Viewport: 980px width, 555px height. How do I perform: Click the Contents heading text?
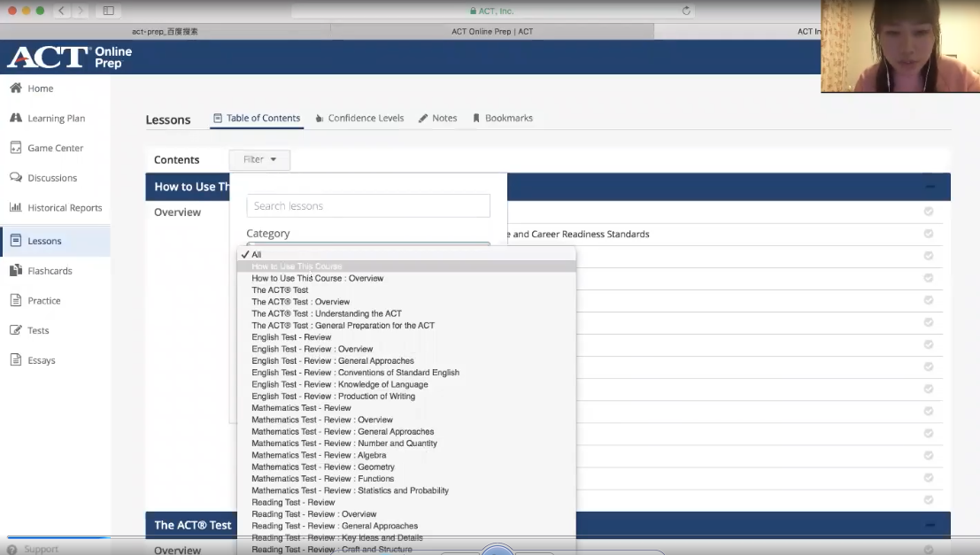click(x=177, y=160)
